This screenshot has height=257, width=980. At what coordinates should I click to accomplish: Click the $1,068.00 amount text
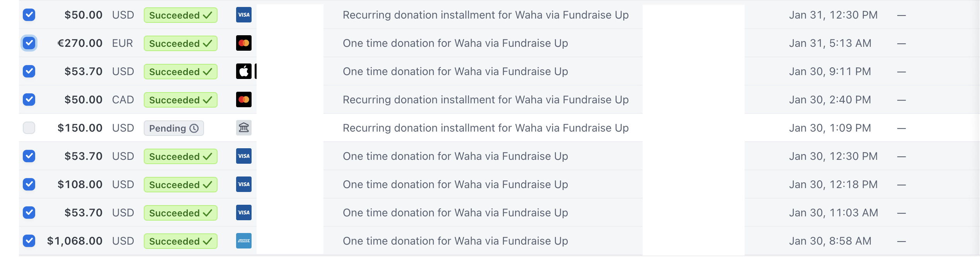tap(75, 241)
